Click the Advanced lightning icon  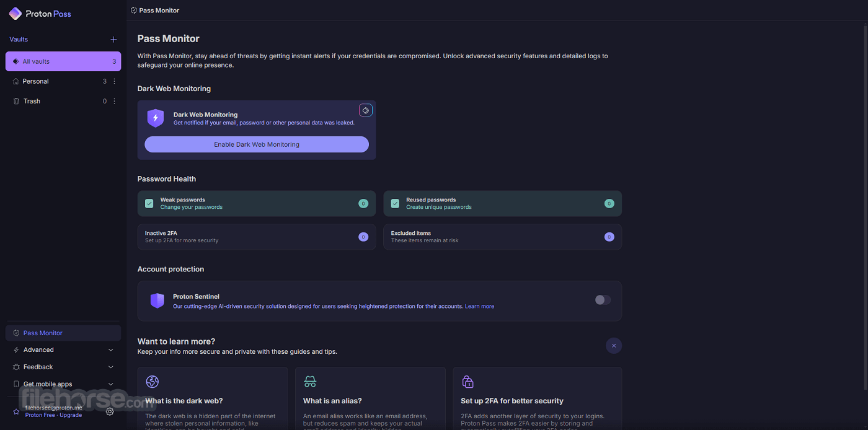coord(16,350)
